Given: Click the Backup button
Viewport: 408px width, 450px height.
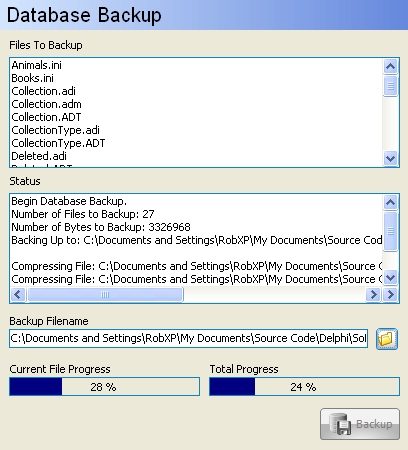Looking at the screenshot, I should coord(360,424).
